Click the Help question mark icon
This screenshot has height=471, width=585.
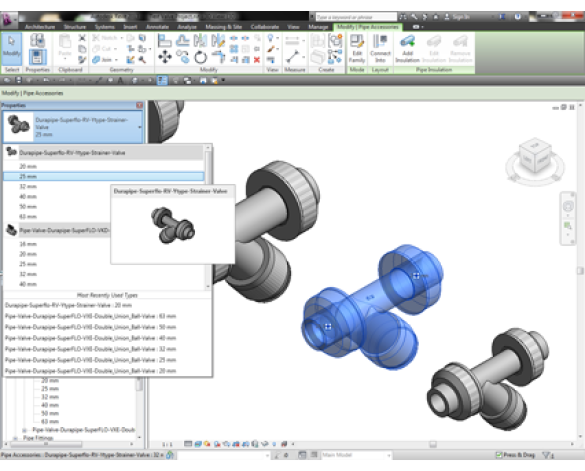click(517, 17)
